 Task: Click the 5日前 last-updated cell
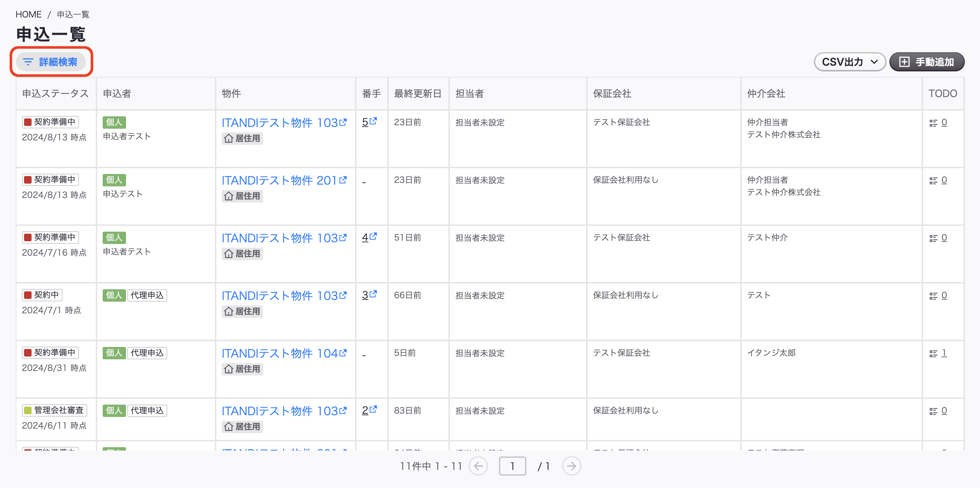405,353
